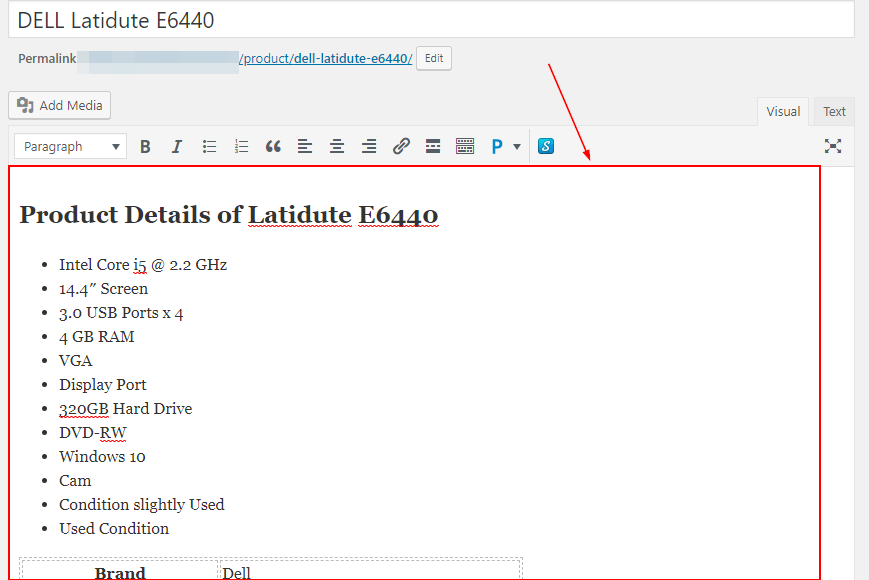
Task: Click the list item Condition slightly Used
Action: tap(142, 505)
